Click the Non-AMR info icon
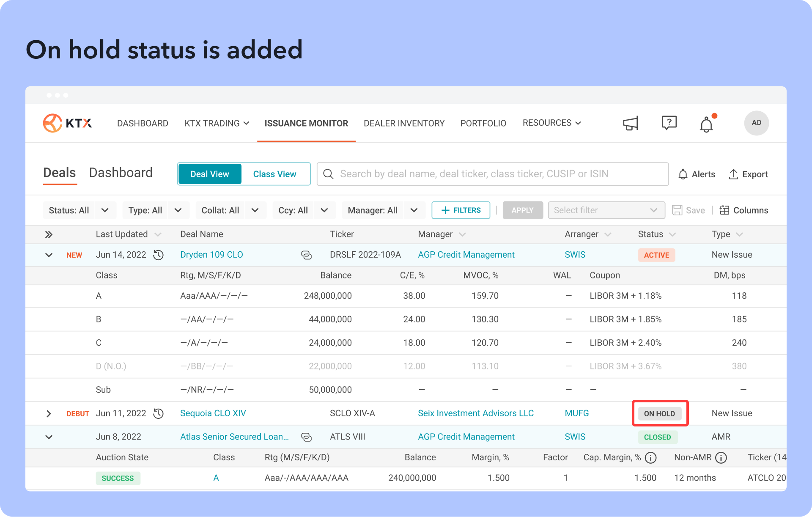The width and height of the screenshot is (812, 517). (721, 457)
